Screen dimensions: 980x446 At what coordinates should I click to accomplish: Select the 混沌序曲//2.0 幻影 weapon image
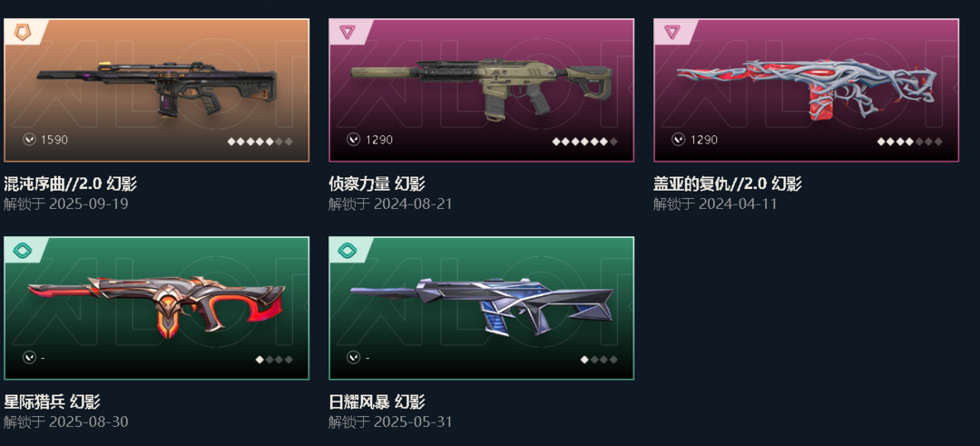point(157,89)
